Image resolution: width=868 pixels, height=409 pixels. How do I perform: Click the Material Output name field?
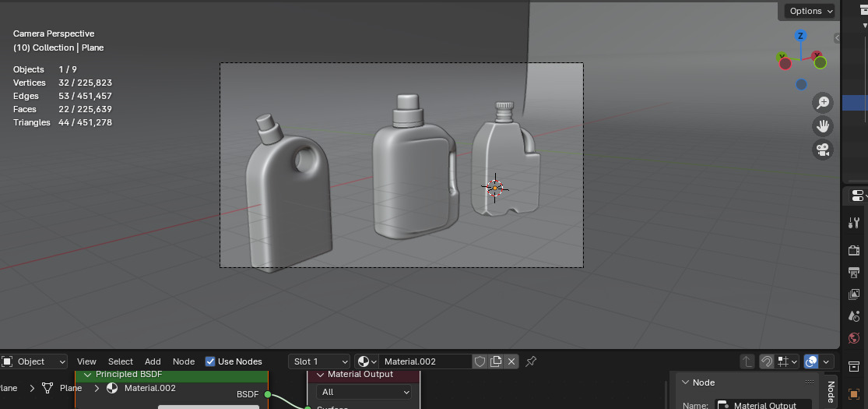click(764, 405)
